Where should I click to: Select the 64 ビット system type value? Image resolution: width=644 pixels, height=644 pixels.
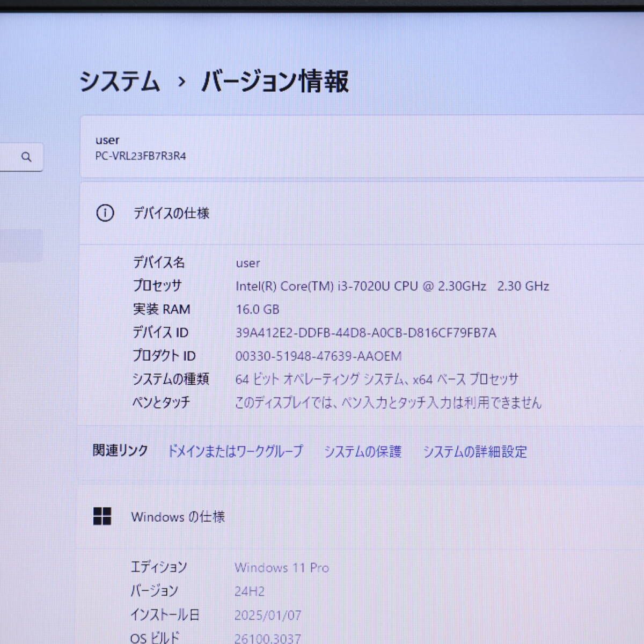click(377, 379)
